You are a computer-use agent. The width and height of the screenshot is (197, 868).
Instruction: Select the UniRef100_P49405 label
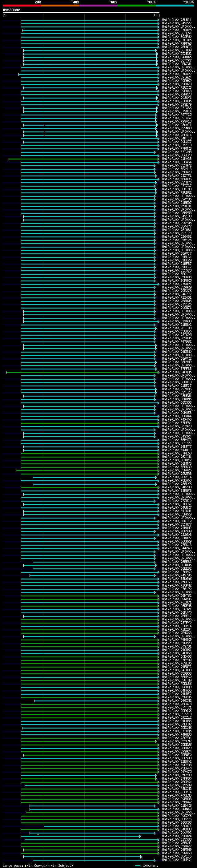(x=177, y=420)
